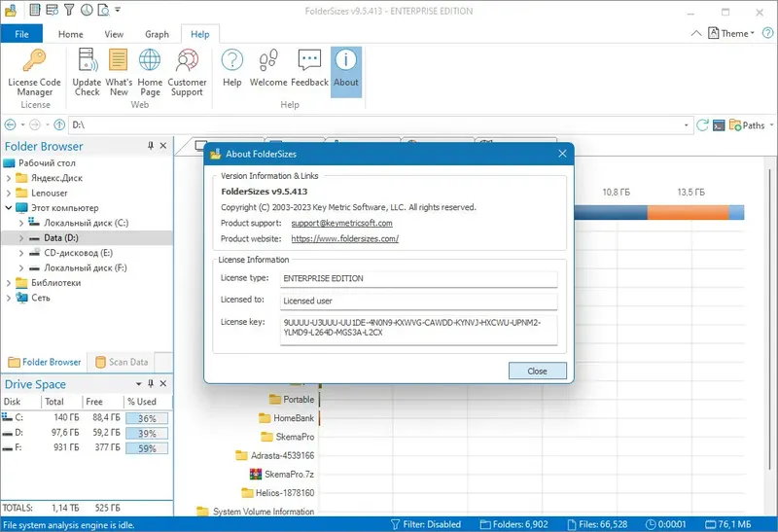
Task: Open the address bar path dropdown
Action: (687, 125)
